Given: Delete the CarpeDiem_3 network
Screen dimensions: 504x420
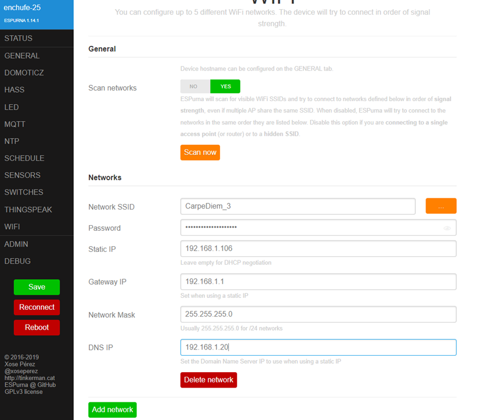Looking at the screenshot, I should click(x=208, y=380).
